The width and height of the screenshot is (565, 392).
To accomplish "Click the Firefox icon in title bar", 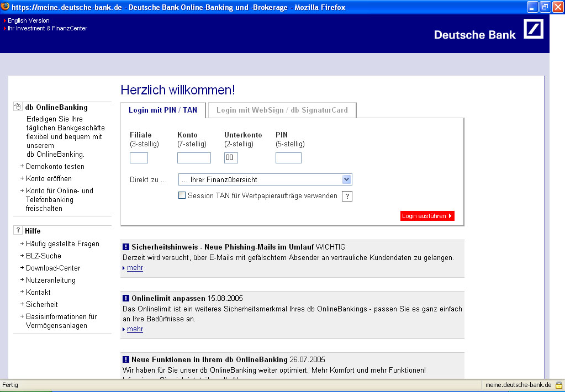I will pyautogui.click(x=5, y=7).
